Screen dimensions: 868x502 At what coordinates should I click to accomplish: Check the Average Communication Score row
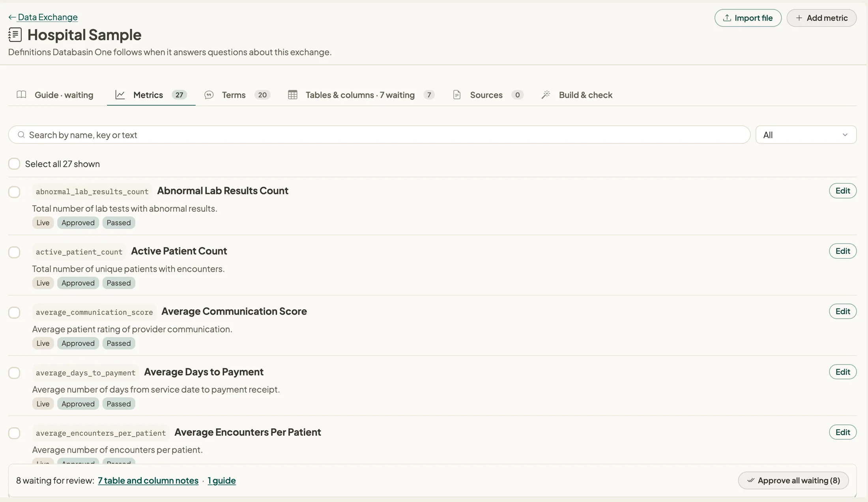(x=14, y=313)
